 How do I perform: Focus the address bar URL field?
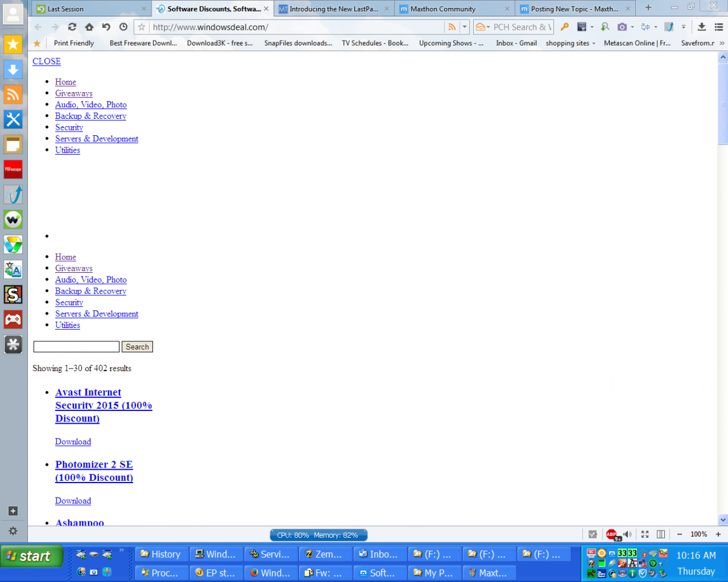(296, 27)
